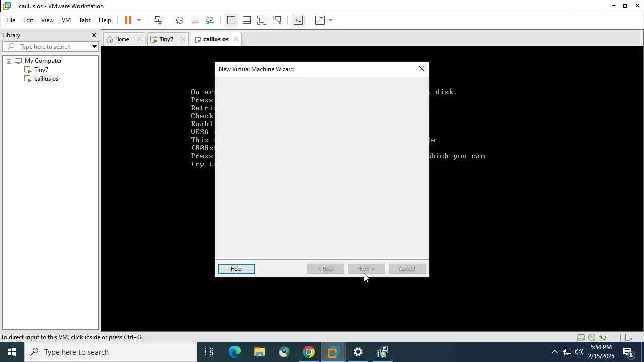The image size is (644, 362).
Task: Open the Edit menu
Action: [x=28, y=20]
